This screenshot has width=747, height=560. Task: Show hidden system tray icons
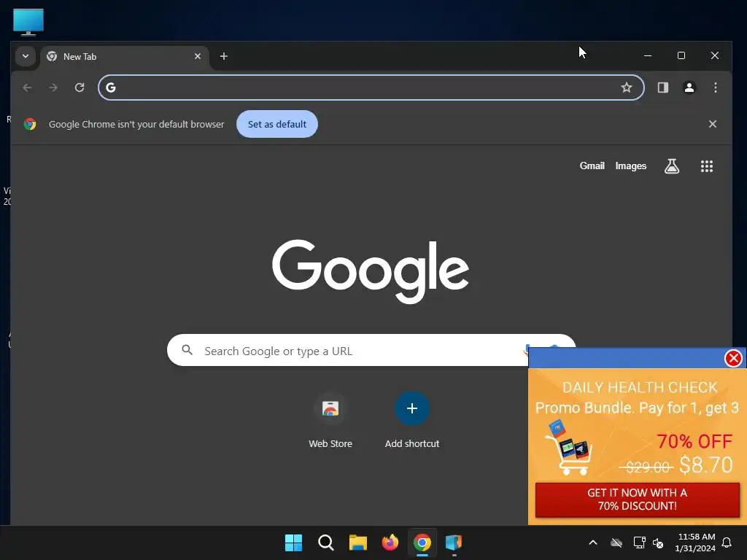[x=593, y=542]
